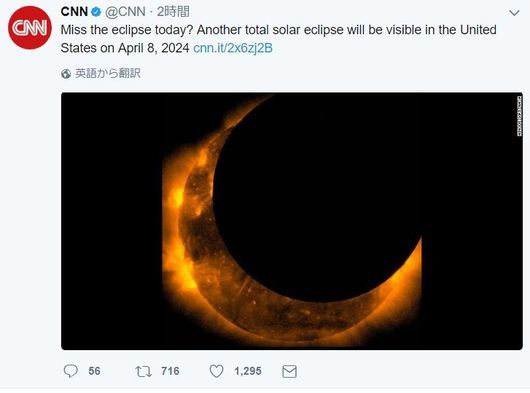Retweet using the arrows icon
The height and width of the screenshot is (393, 530).
(143, 371)
